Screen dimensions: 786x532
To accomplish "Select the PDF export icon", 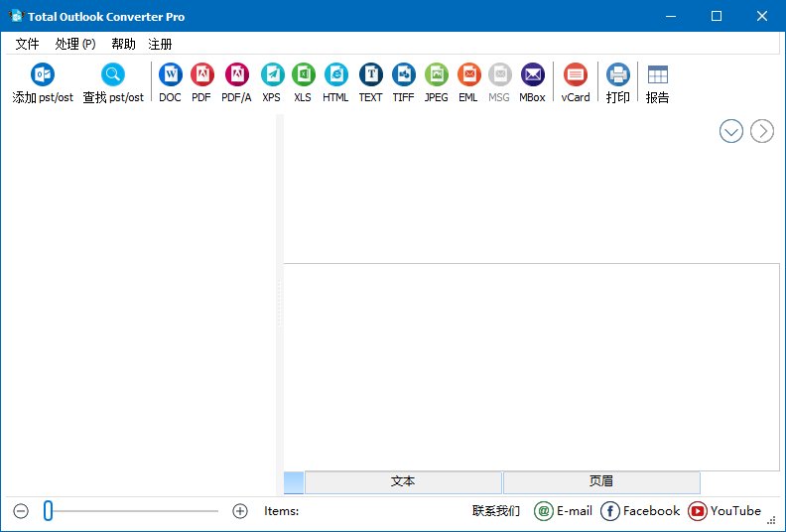I will click(201, 75).
